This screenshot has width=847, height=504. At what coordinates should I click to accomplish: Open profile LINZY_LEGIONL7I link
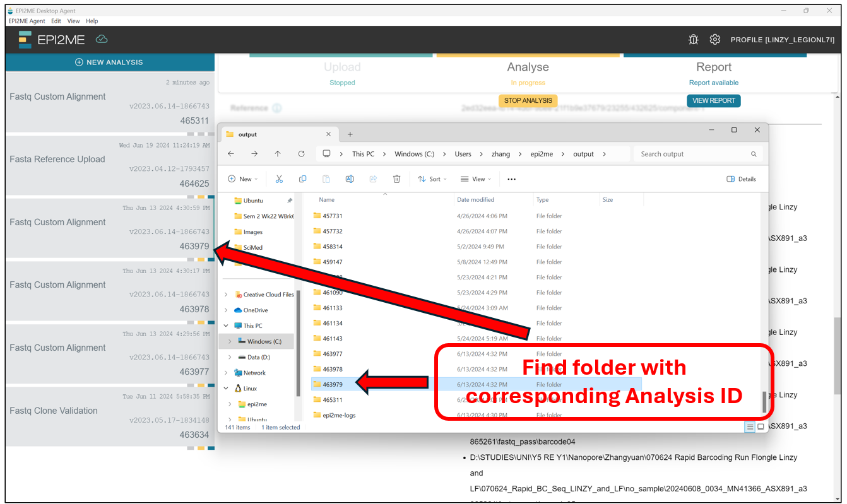point(783,40)
